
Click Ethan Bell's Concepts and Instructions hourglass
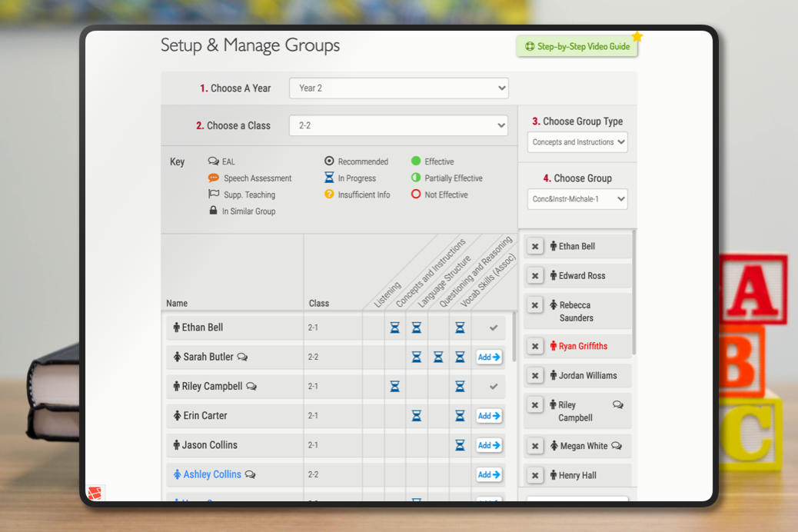tap(416, 328)
